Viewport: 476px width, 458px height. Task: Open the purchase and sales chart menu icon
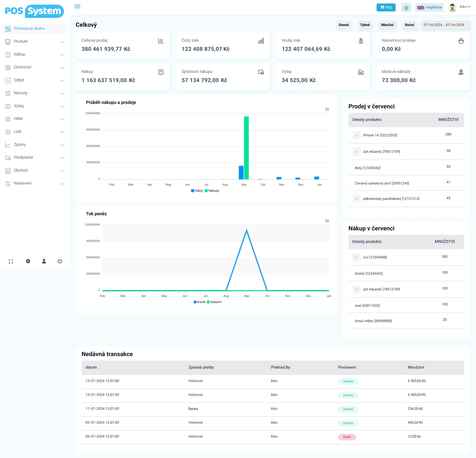point(327,109)
